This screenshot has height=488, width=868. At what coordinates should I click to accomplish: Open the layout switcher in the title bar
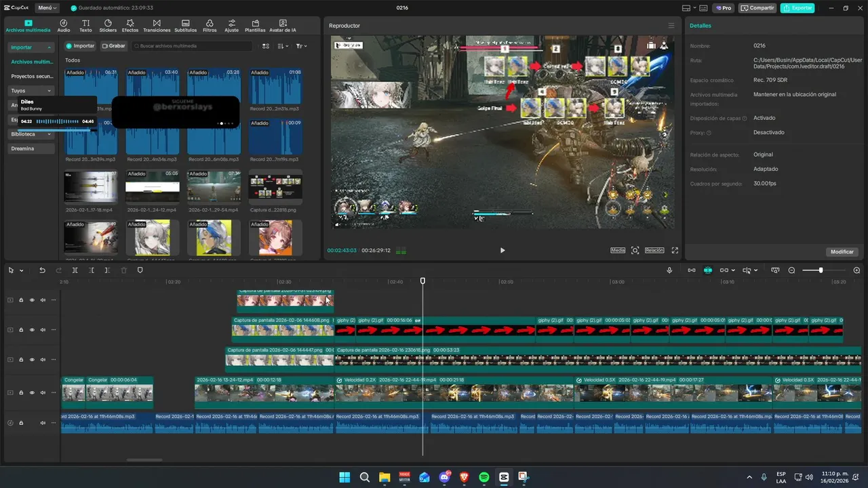[689, 8]
